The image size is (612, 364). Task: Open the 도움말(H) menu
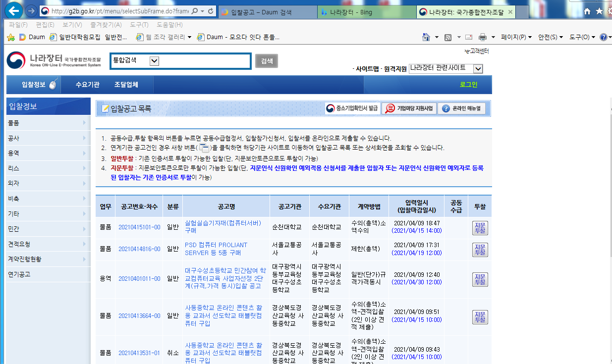(x=170, y=25)
